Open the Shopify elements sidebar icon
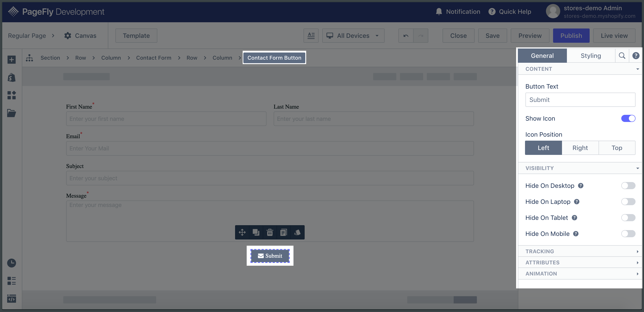 [x=12, y=78]
